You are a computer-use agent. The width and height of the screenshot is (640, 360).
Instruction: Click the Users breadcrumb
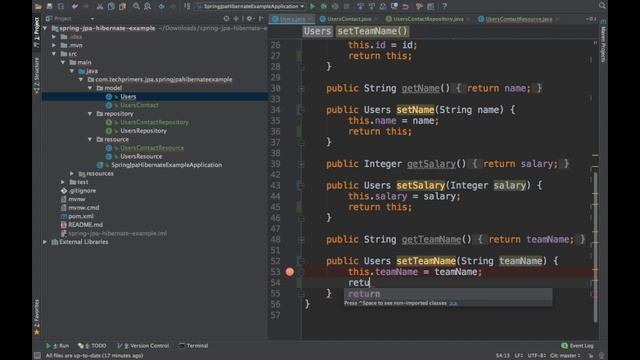[x=317, y=31]
